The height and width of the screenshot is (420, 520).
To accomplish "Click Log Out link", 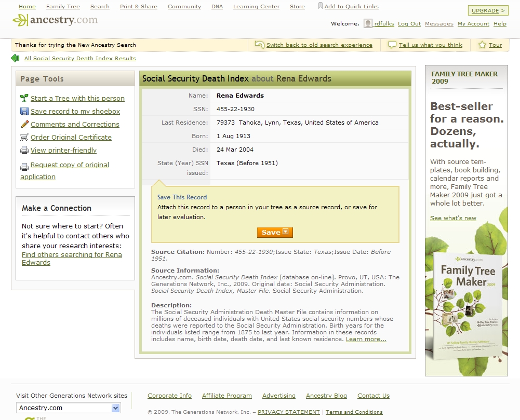I will click(x=409, y=24).
